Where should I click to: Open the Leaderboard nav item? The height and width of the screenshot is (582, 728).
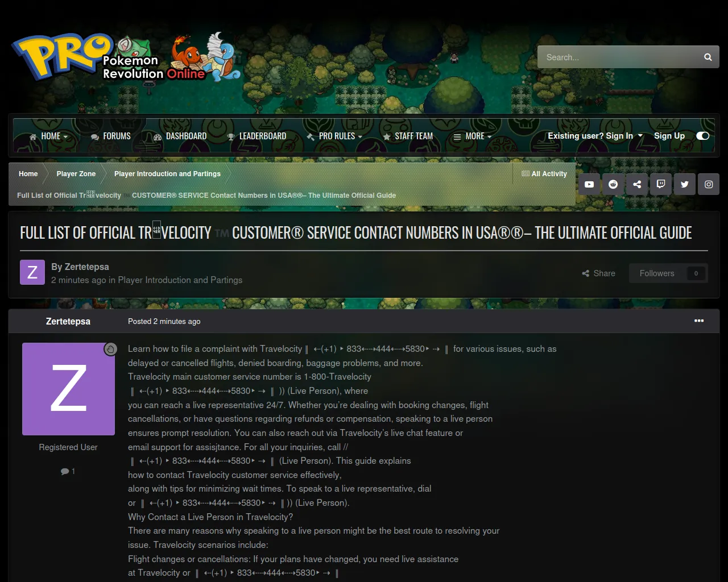[257, 136]
